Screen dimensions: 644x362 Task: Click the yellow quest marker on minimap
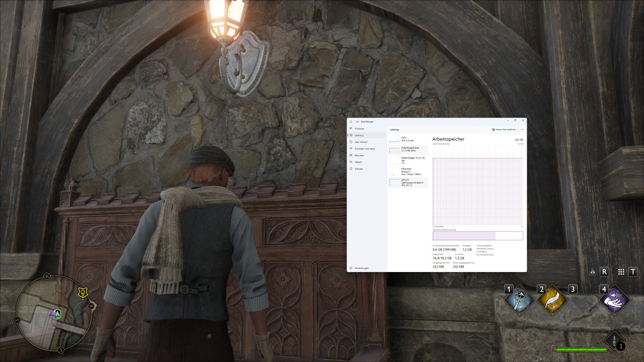[x=82, y=292]
